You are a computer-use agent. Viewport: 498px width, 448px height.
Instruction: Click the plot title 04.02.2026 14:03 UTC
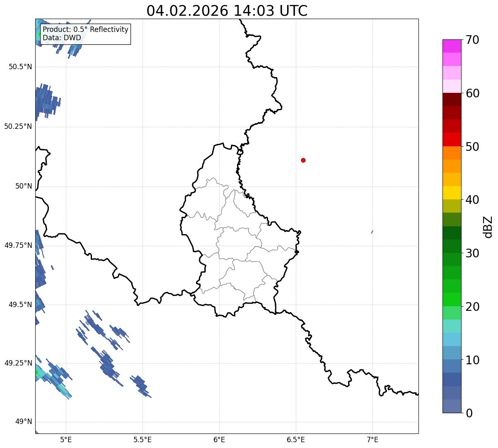tap(227, 11)
